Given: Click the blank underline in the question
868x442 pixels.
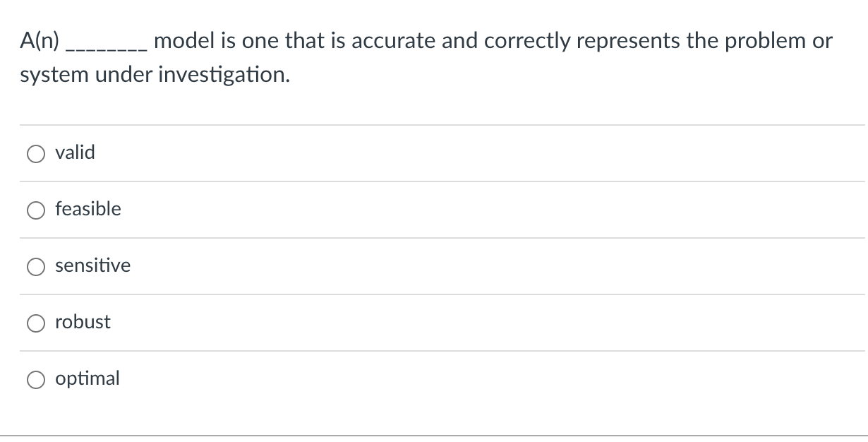Looking at the screenshot, I should pyautogui.click(x=106, y=46).
